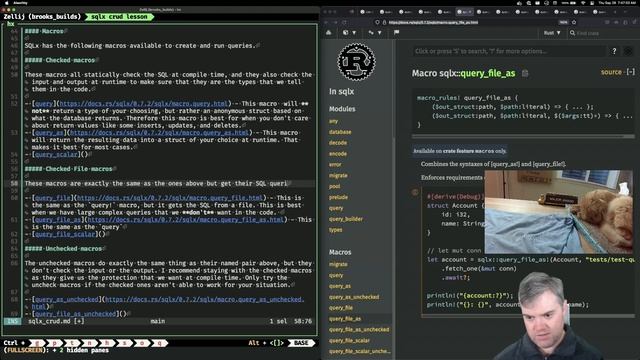Open 'In sqlx' sidebar heading link
640x360 pixels.
pyautogui.click(x=341, y=92)
